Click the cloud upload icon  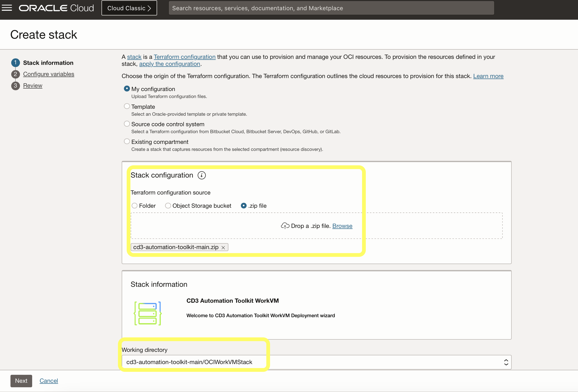tap(285, 226)
